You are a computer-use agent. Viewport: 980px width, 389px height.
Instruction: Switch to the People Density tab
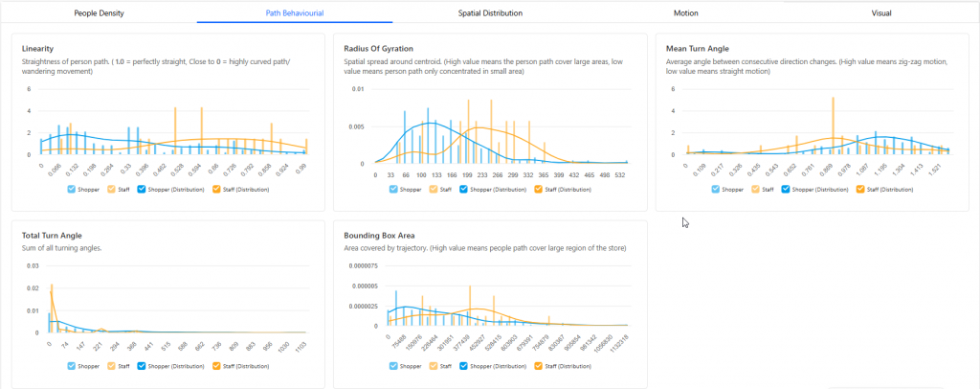point(99,13)
